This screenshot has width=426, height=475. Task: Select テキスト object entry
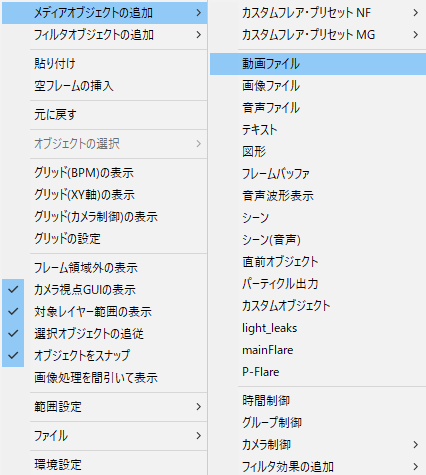point(318,130)
